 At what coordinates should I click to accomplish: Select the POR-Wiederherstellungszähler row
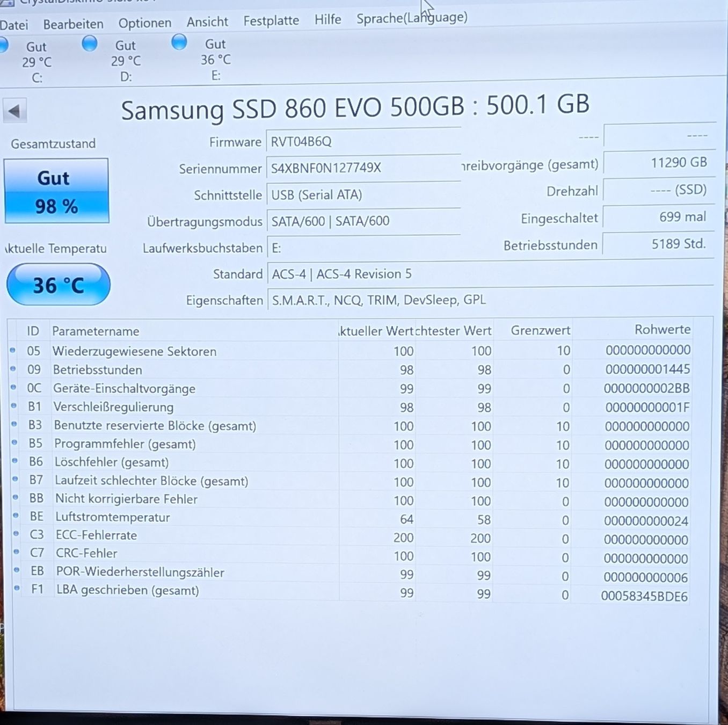(x=350, y=574)
